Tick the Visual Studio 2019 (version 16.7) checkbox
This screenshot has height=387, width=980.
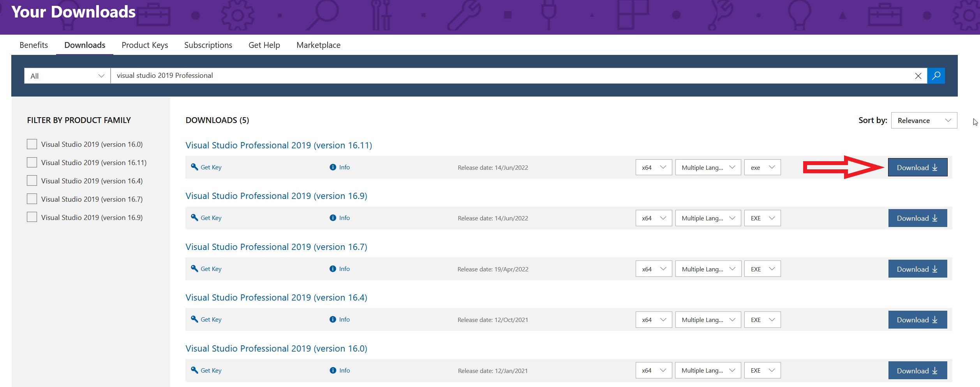point(32,199)
